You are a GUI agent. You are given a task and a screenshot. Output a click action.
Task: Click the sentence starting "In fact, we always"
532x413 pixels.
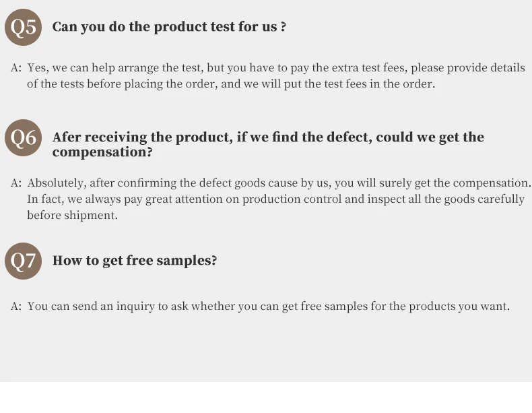[x=275, y=199]
